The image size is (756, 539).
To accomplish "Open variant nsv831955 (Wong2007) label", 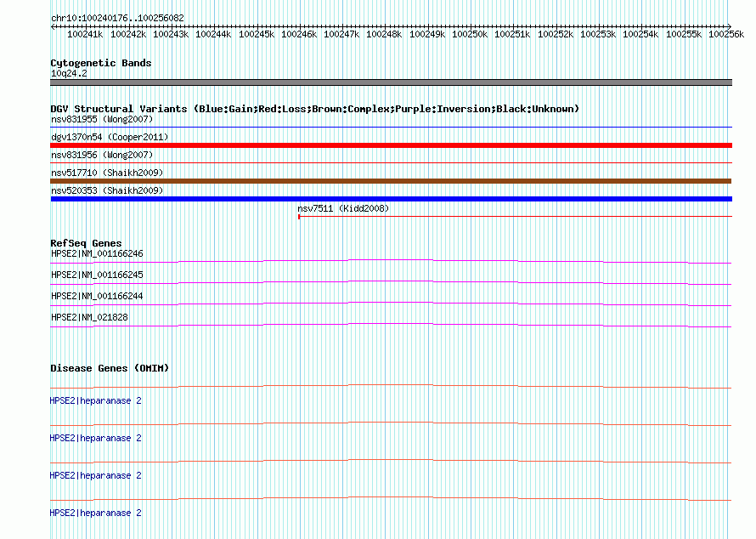I will click(102, 119).
